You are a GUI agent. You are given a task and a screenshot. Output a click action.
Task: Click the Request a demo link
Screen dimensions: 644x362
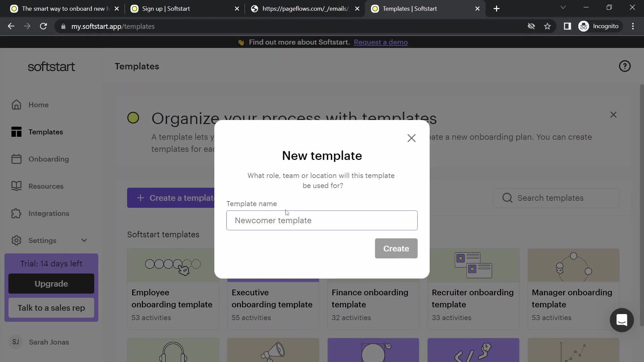tap(381, 42)
